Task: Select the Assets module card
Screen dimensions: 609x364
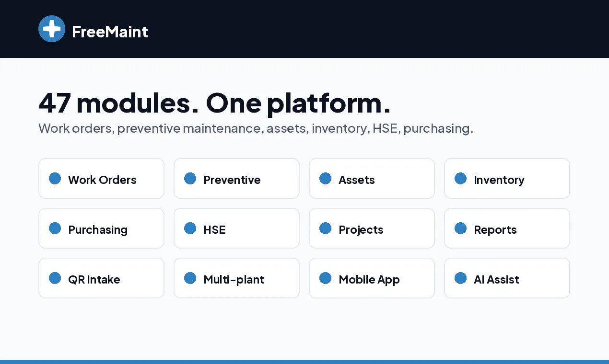Action: coord(372,179)
